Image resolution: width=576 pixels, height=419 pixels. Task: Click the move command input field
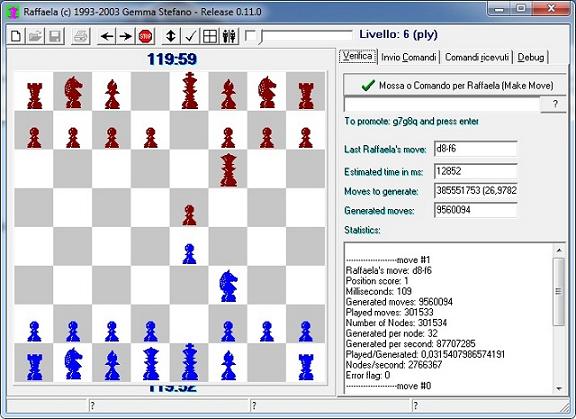(442, 104)
